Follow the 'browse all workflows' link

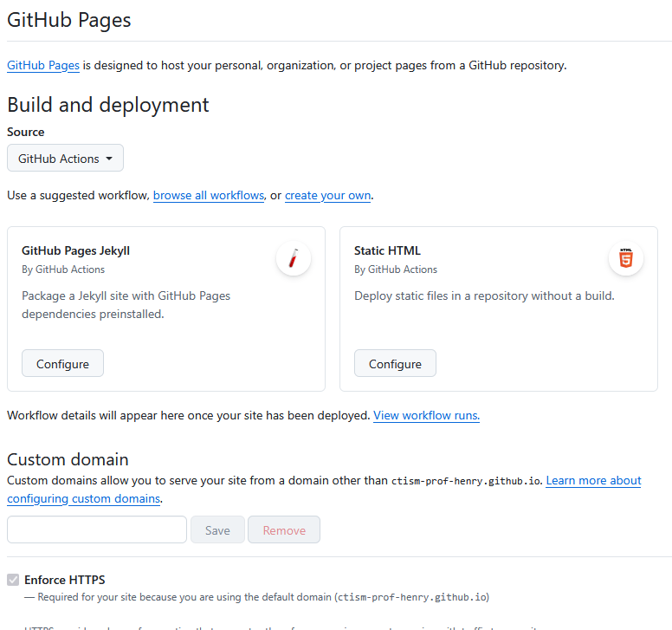coord(208,196)
